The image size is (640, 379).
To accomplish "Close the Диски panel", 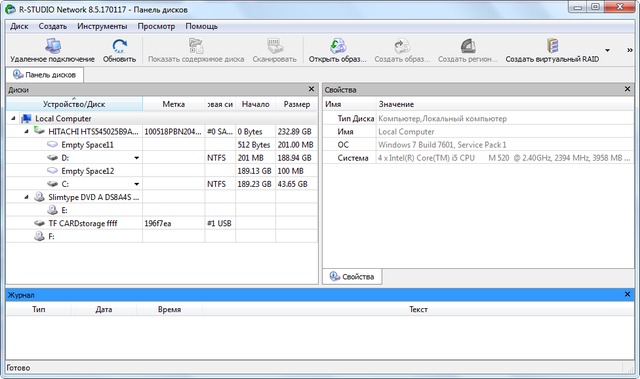I will (x=311, y=89).
